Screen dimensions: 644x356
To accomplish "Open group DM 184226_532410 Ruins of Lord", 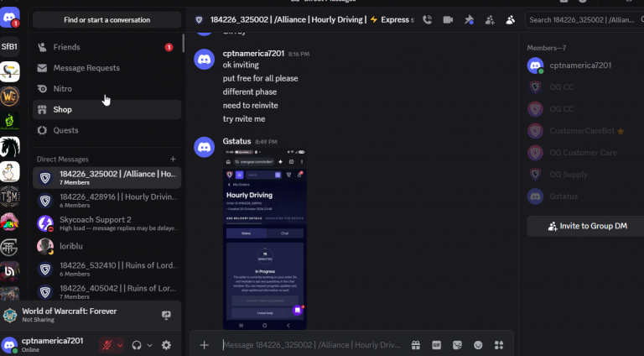I will point(106,270).
